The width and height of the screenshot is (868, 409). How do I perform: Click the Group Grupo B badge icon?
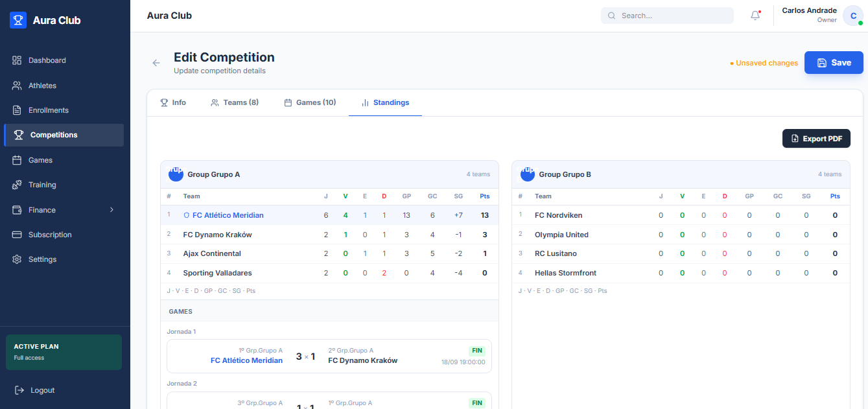[x=527, y=174]
